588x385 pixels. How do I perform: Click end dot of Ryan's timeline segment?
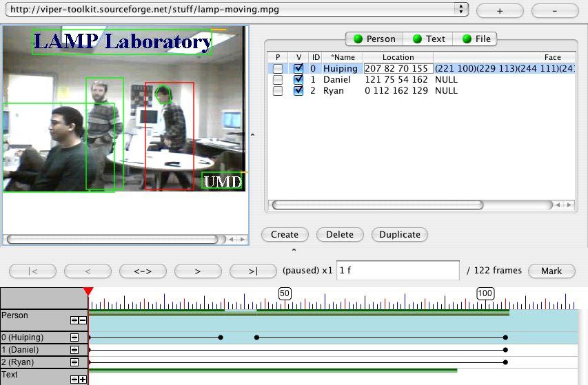[x=505, y=362]
